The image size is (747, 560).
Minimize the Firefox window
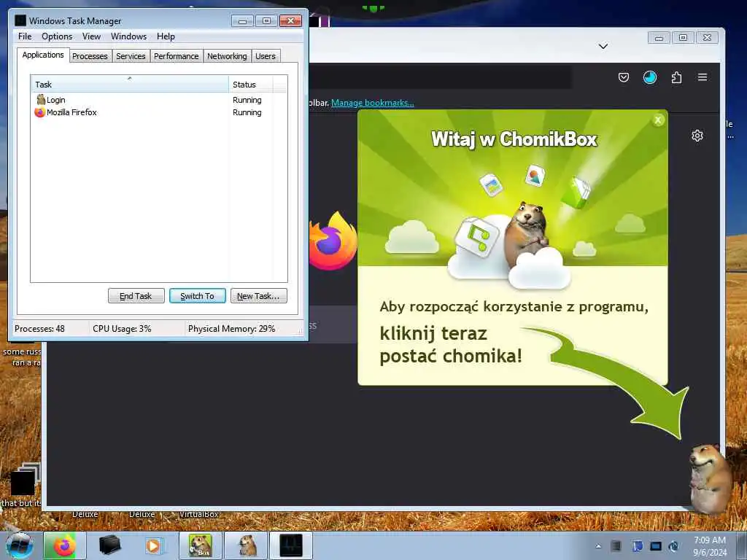(x=659, y=38)
